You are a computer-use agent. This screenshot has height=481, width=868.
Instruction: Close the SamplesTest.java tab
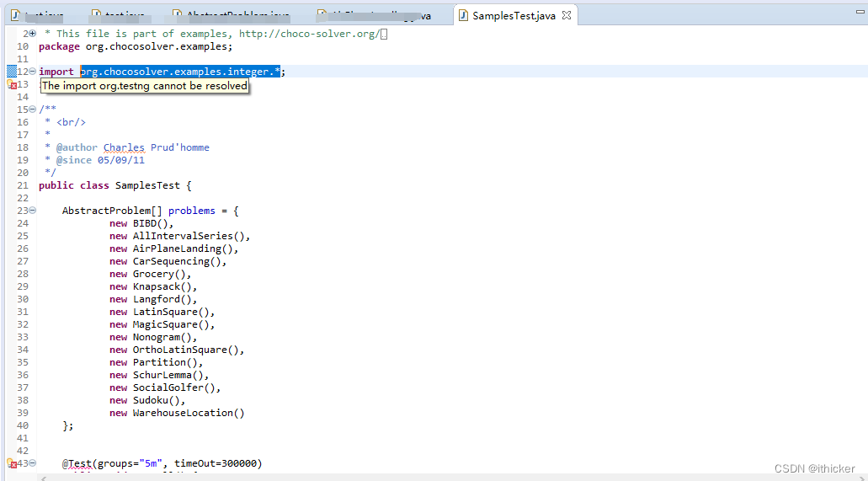pos(567,15)
